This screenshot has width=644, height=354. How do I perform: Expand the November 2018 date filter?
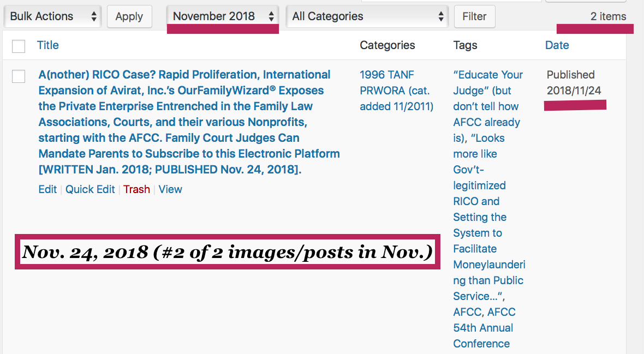click(223, 16)
